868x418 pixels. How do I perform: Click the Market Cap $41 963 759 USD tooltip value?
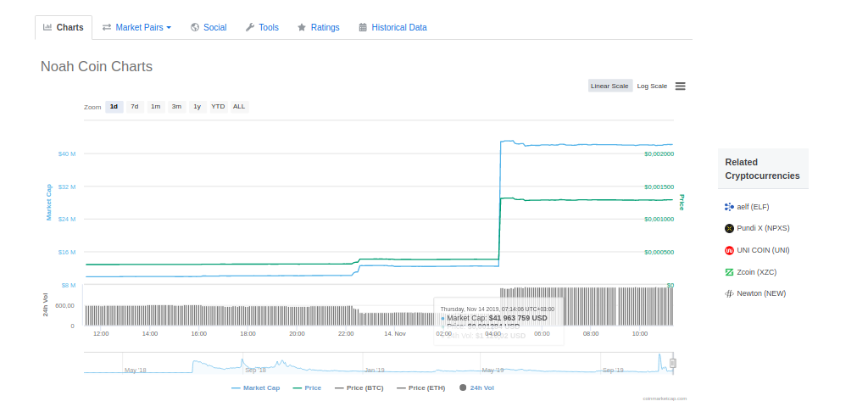tap(518, 318)
